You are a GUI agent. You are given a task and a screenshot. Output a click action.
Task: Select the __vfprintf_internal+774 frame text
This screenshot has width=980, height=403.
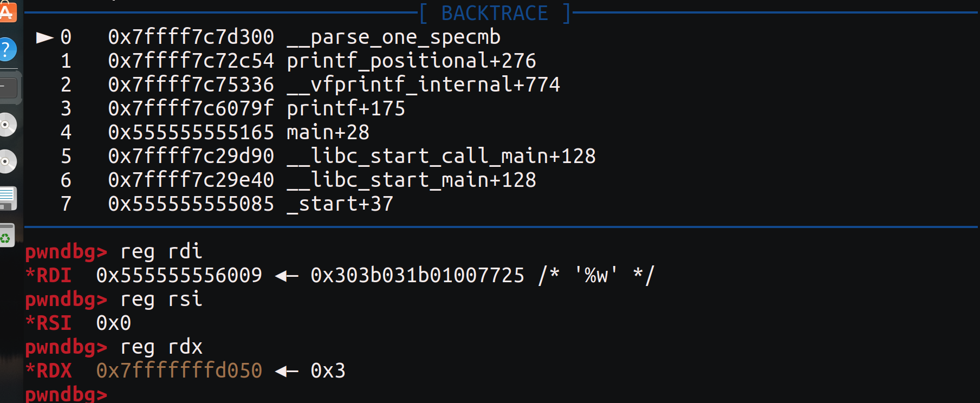(x=423, y=84)
